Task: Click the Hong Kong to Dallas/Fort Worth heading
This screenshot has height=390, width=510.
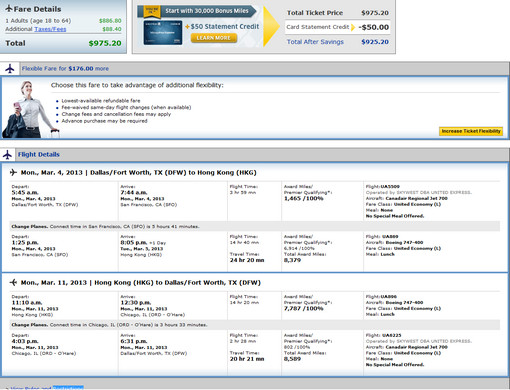Action: point(141,283)
